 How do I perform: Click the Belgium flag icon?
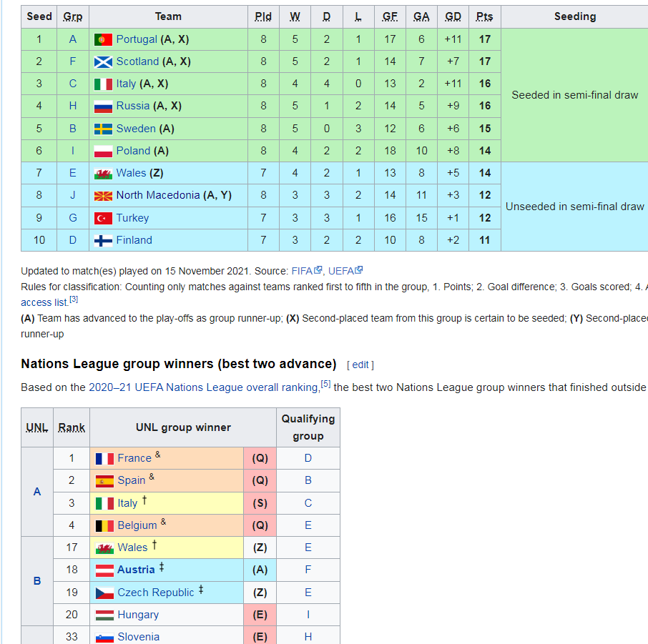point(104,525)
